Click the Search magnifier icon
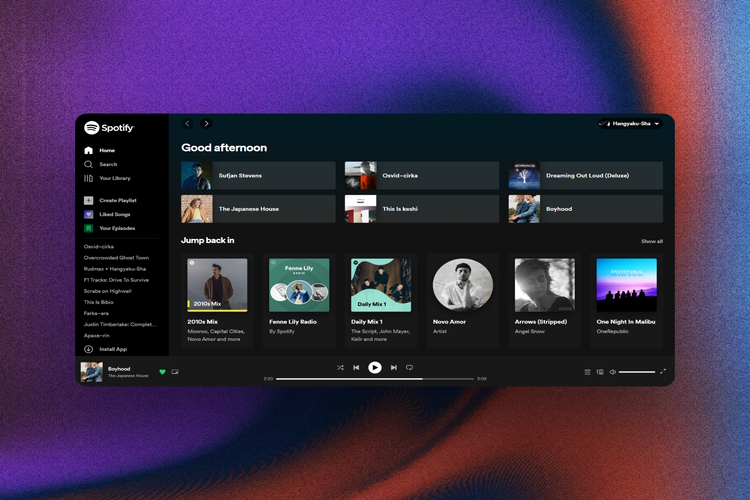Screen dimensions: 750x500 coord(88,164)
